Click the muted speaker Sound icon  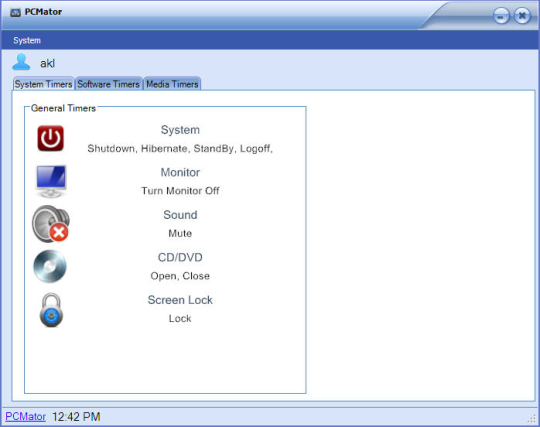point(51,223)
